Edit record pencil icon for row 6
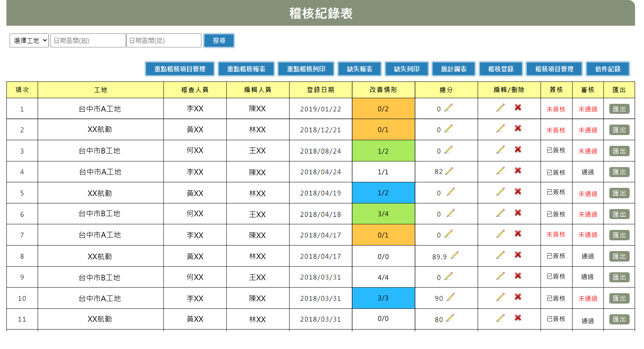This screenshot has width=644, height=349. [500, 213]
